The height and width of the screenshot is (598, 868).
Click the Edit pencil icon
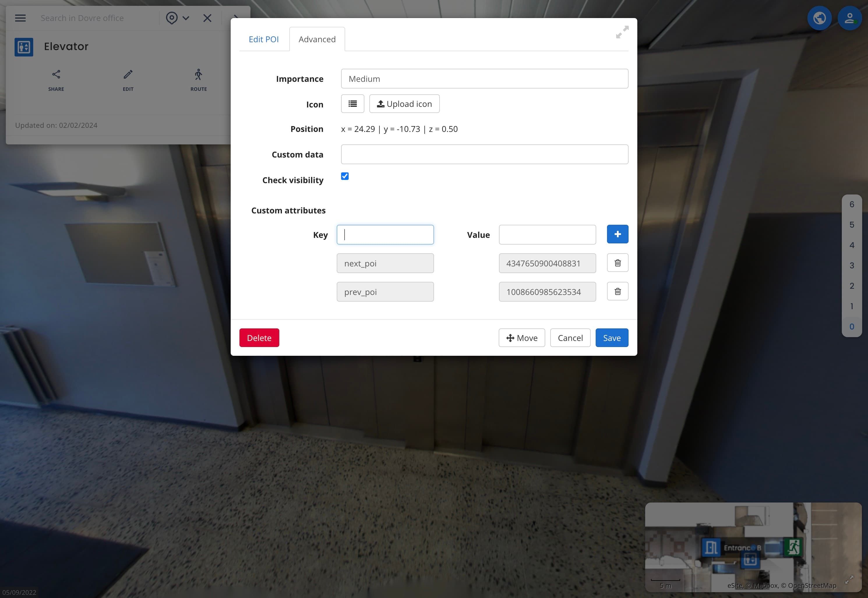click(x=128, y=75)
